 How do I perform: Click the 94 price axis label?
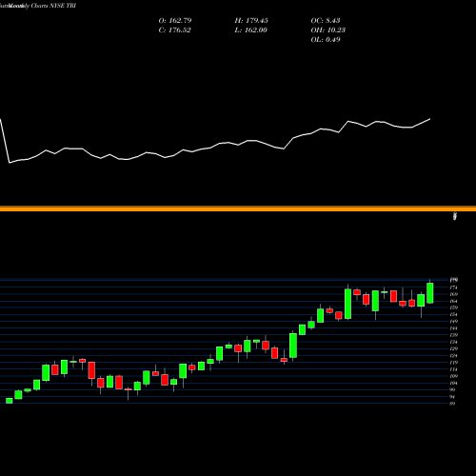(452, 397)
